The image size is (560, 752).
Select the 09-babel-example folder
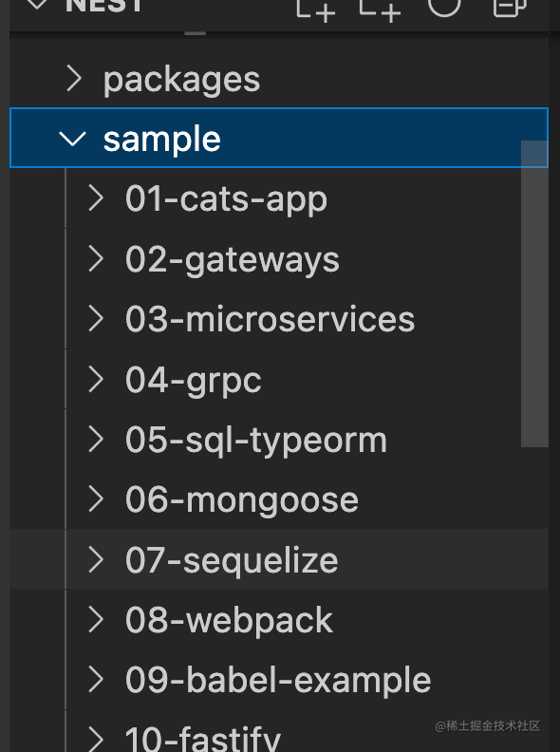pos(278,681)
